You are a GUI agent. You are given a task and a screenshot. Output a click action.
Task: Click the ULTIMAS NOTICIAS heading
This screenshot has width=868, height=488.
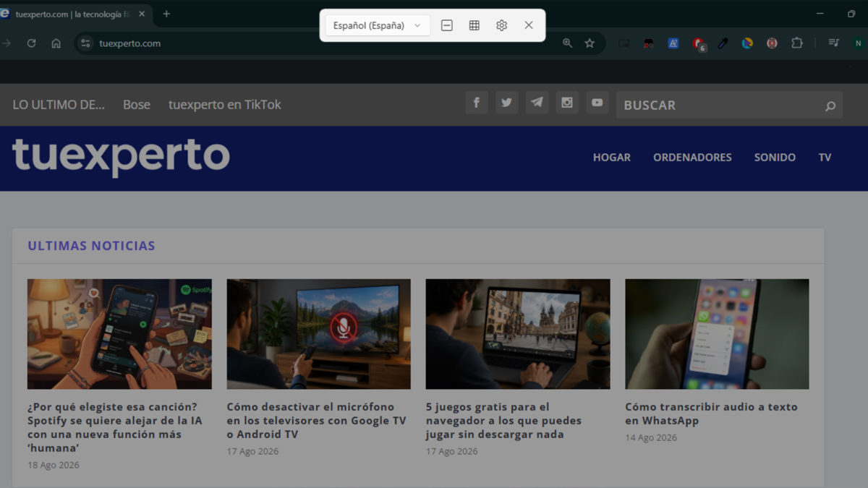[x=91, y=246]
